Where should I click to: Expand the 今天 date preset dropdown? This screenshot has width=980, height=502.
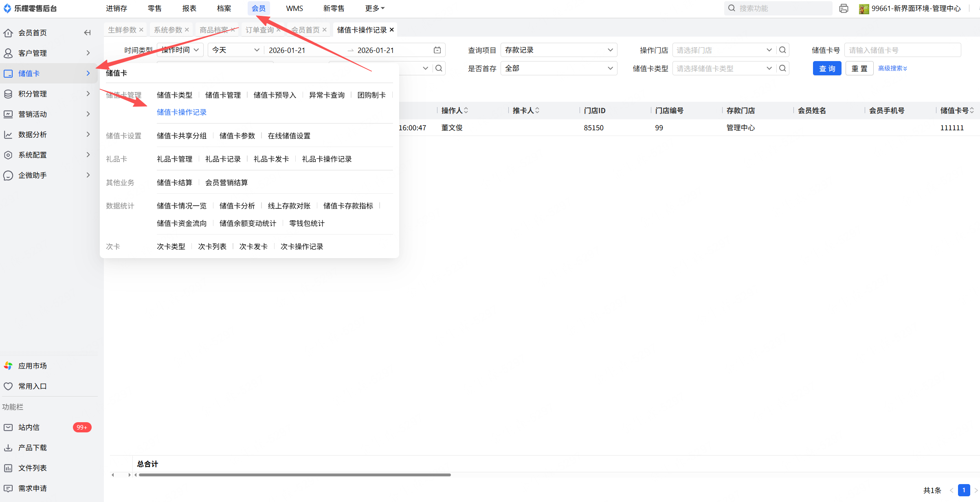[235, 50]
